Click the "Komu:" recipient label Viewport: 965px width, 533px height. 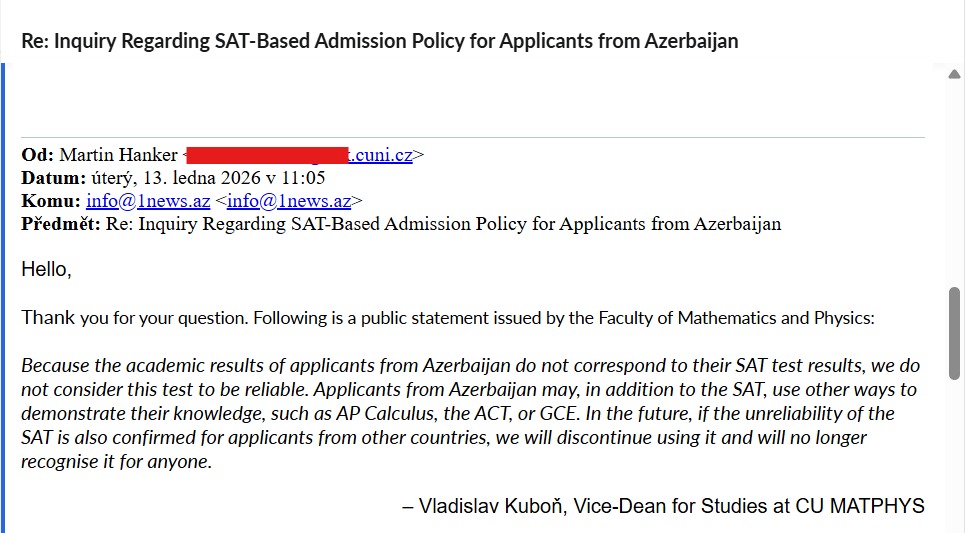coord(51,201)
